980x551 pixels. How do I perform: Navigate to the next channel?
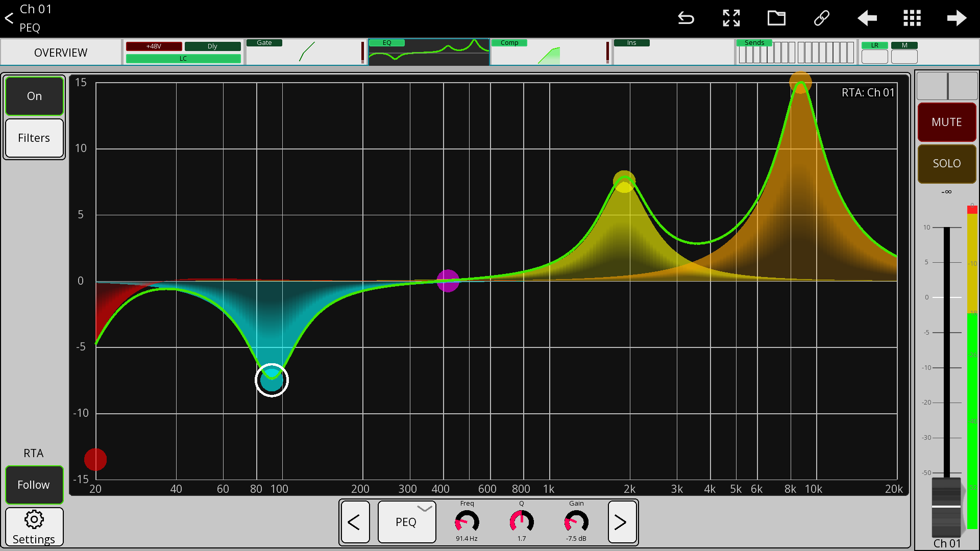click(957, 18)
